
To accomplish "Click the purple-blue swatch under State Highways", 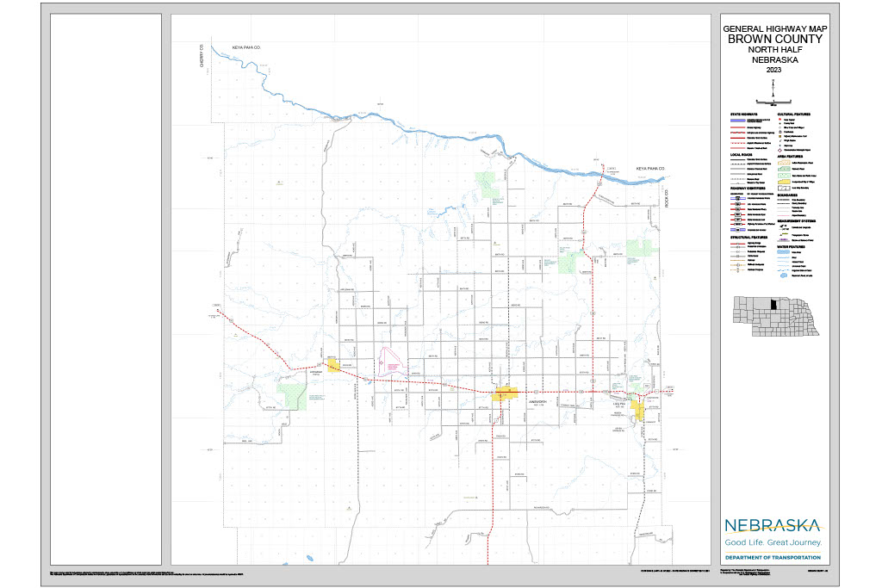I will tap(737, 121).
